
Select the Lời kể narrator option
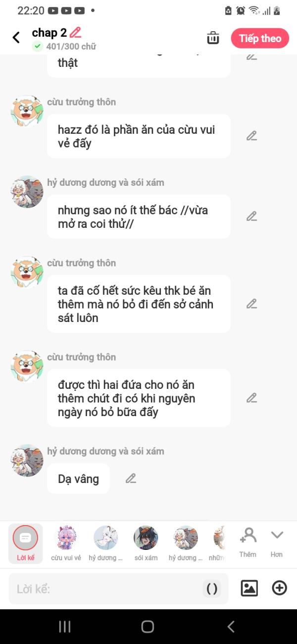(26, 543)
